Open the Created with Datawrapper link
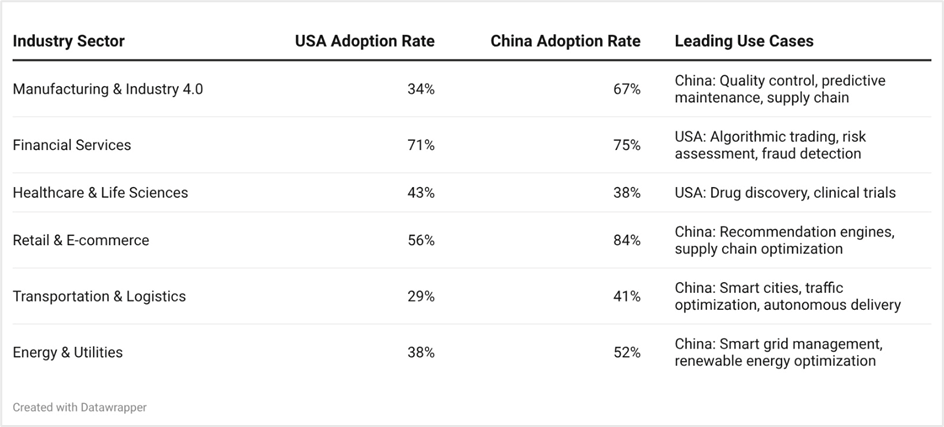This screenshot has width=944, height=427. [x=80, y=407]
